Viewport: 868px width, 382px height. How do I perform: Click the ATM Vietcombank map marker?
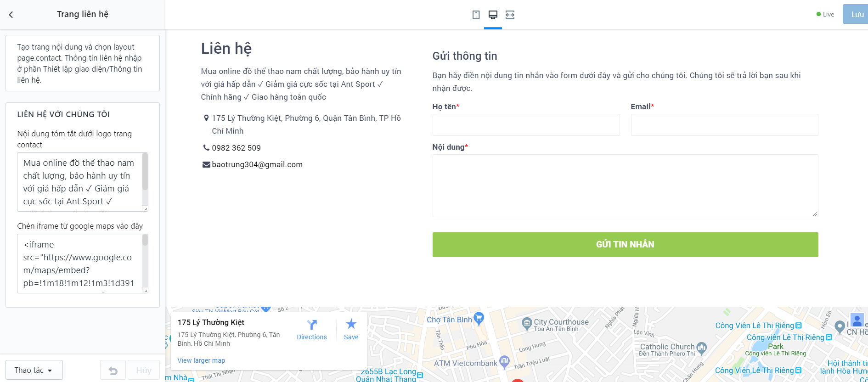(504, 361)
